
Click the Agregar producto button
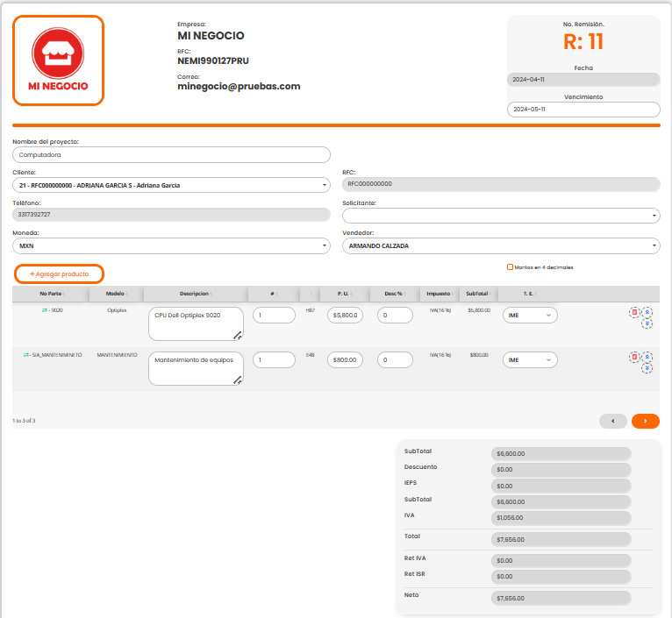[59, 273]
